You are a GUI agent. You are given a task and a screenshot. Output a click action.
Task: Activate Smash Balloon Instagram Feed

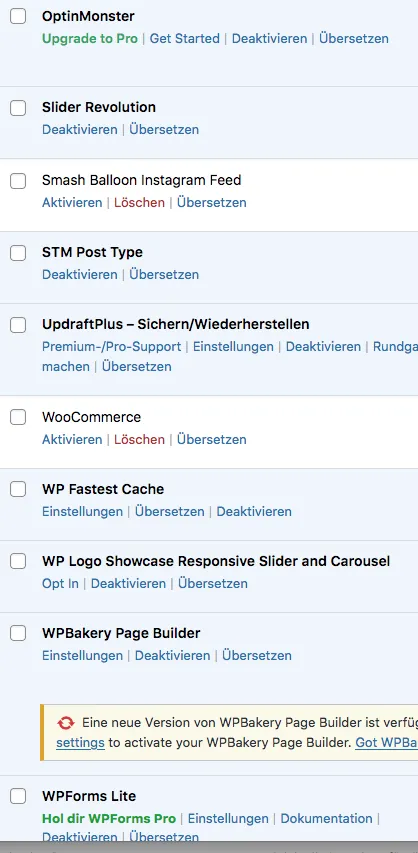(72, 202)
